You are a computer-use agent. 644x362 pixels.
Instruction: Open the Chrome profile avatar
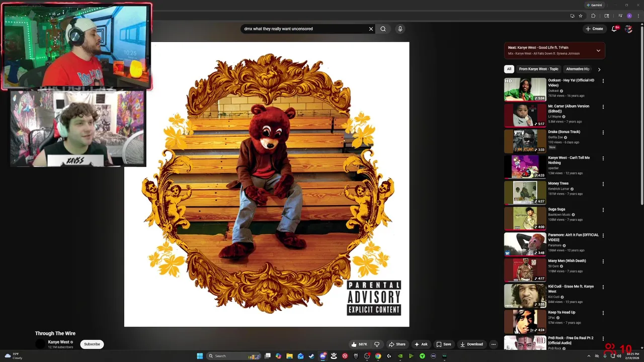click(629, 16)
